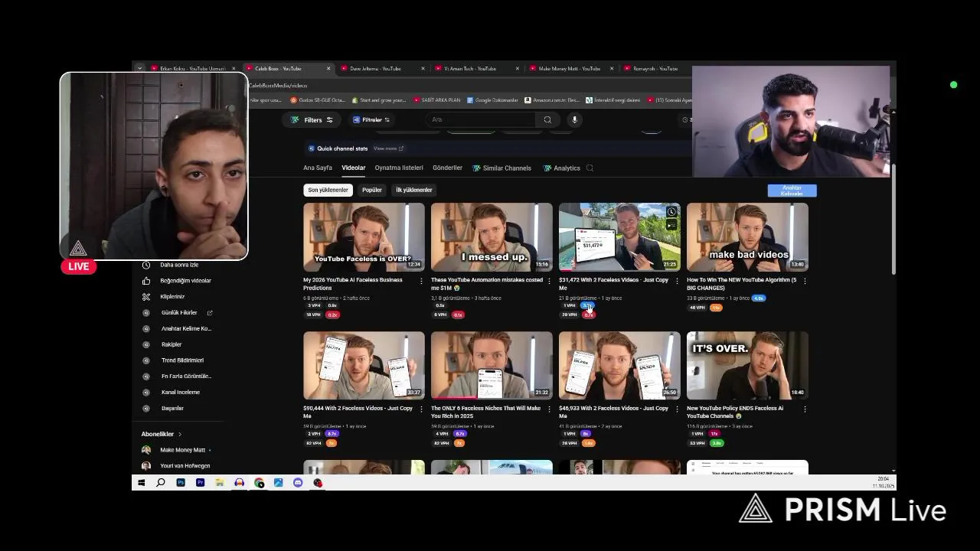Click Watch Later clock on $31,472 thumbnail
Viewport: 980px width, 551px height.
tap(671, 211)
